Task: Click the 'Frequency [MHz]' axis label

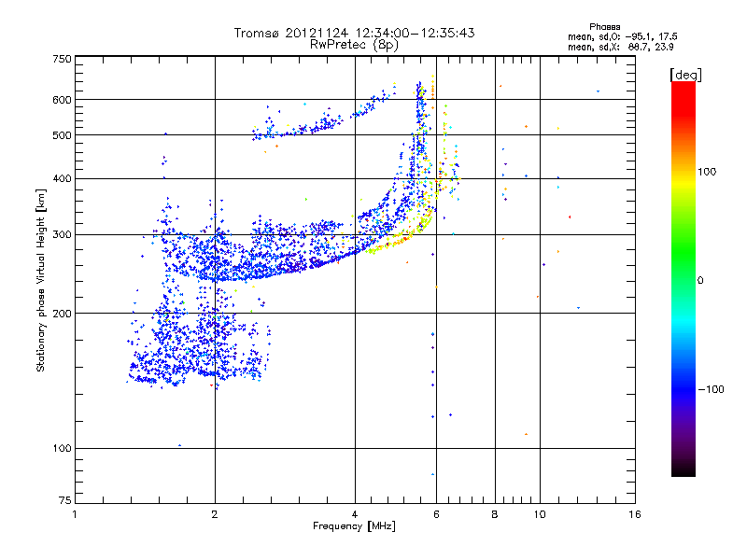Action: [x=354, y=526]
